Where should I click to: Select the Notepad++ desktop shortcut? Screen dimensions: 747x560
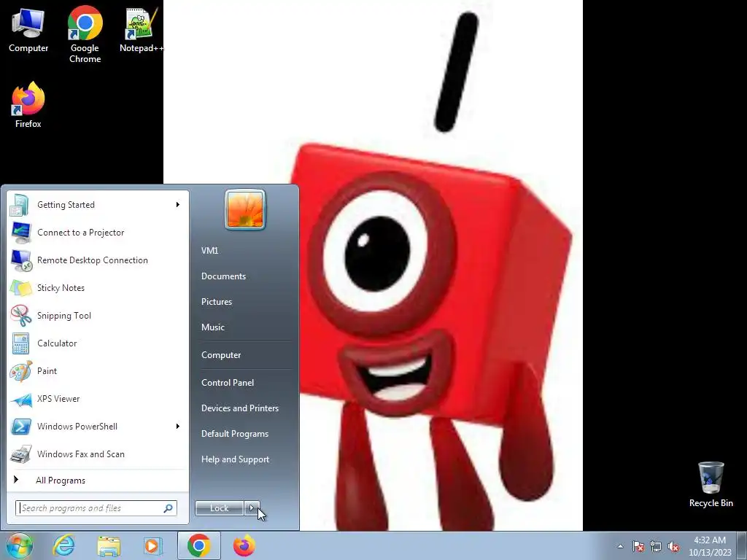141,29
